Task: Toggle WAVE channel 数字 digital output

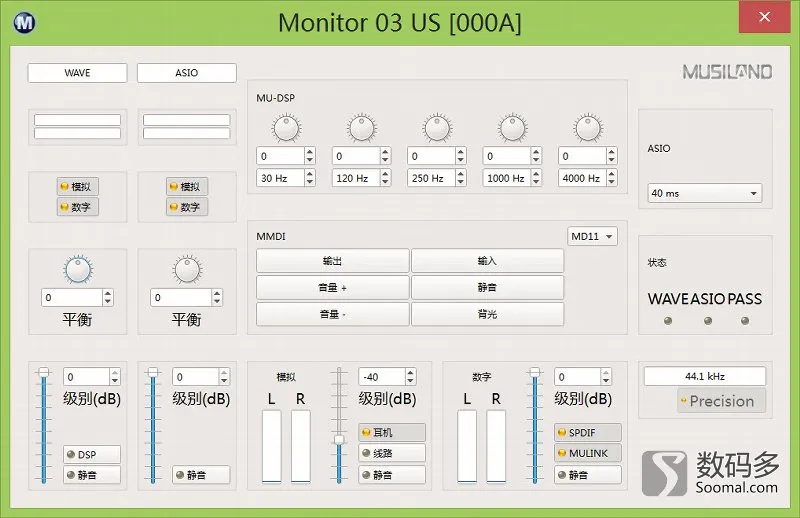Action: coord(78,207)
